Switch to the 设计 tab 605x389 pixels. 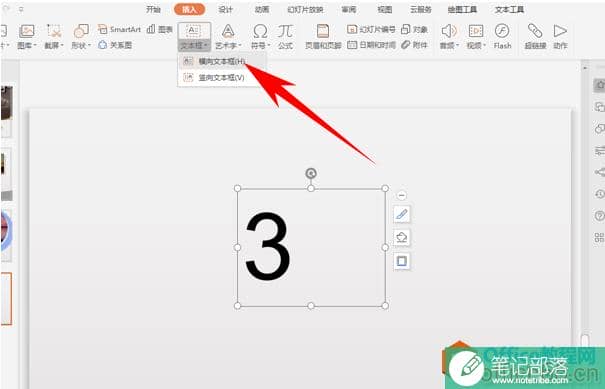click(225, 9)
